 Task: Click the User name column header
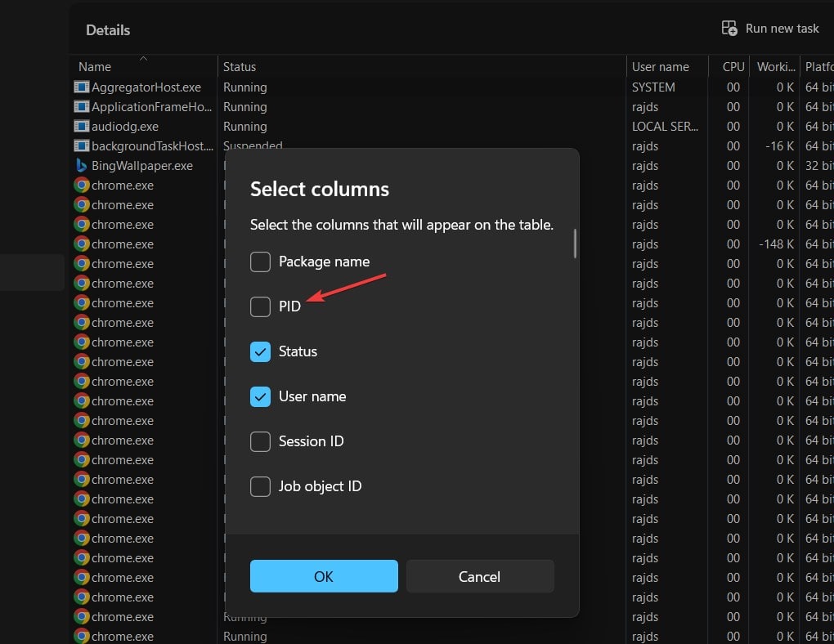pyautogui.click(x=660, y=67)
